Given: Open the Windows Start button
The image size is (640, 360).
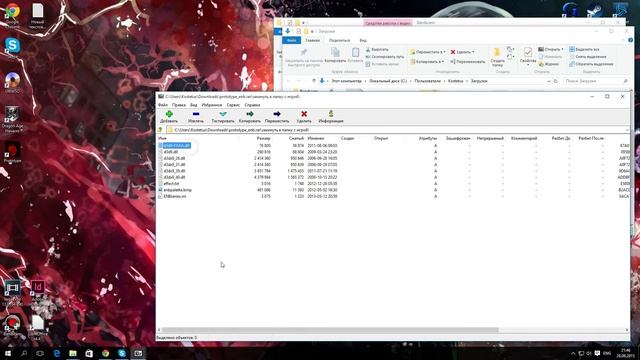Looking at the screenshot, I should [7, 353].
